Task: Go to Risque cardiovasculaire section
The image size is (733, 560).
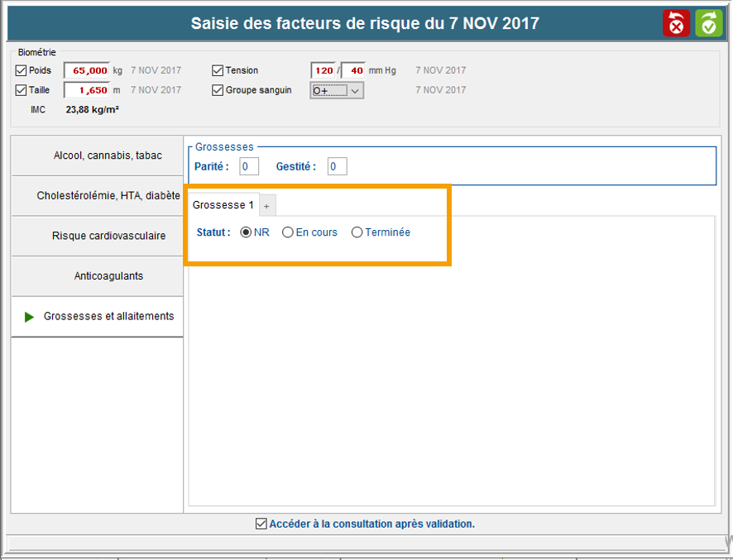Action: click(97, 236)
